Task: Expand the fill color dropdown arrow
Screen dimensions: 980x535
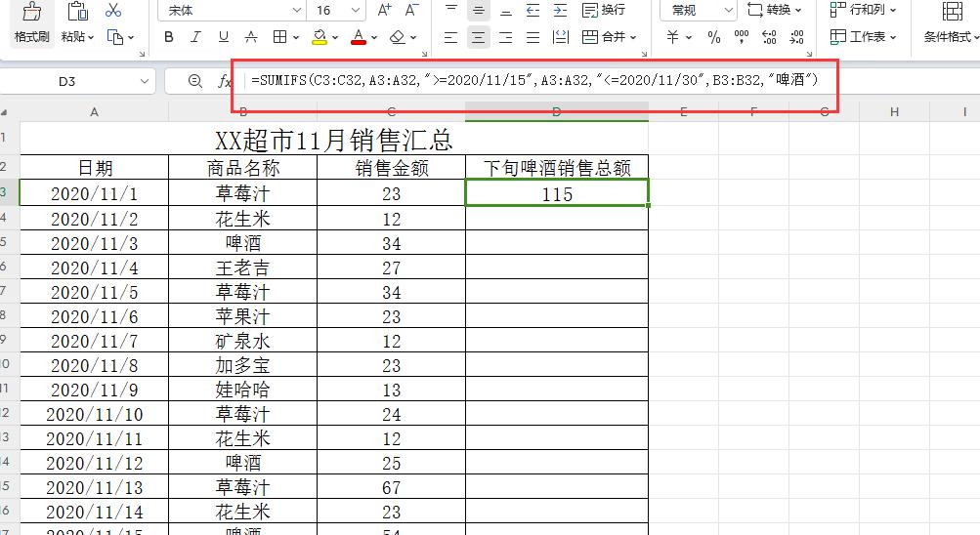Action: 335,37
